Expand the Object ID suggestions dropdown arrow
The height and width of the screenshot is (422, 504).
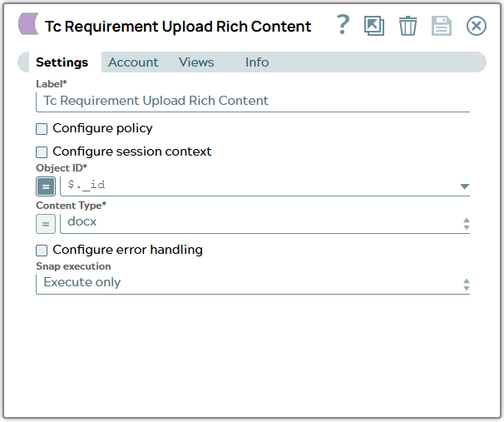tap(464, 186)
